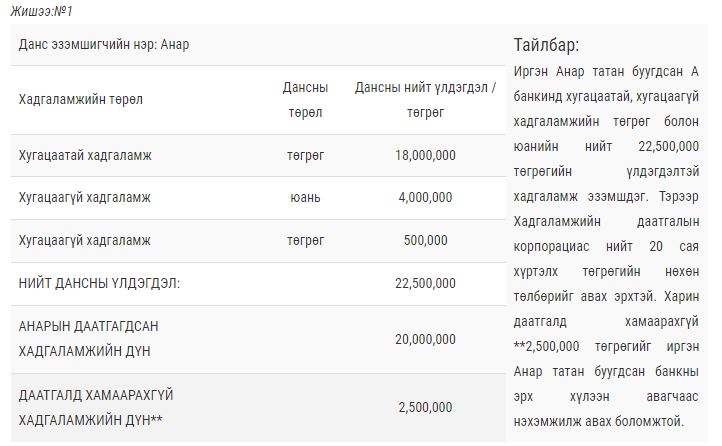This screenshot has height=446, width=722.
Task: Select "Хугацаагүй хадгаламж" label in the юань row
Action: pos(84,198)
